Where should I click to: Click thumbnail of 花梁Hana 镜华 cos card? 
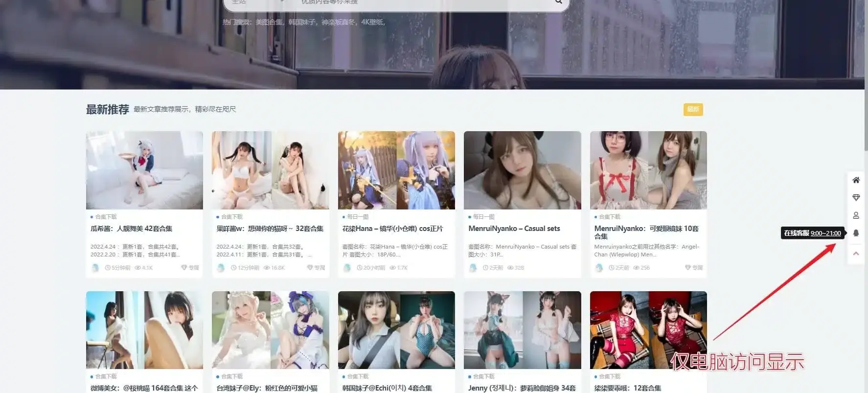coord(396,170)
